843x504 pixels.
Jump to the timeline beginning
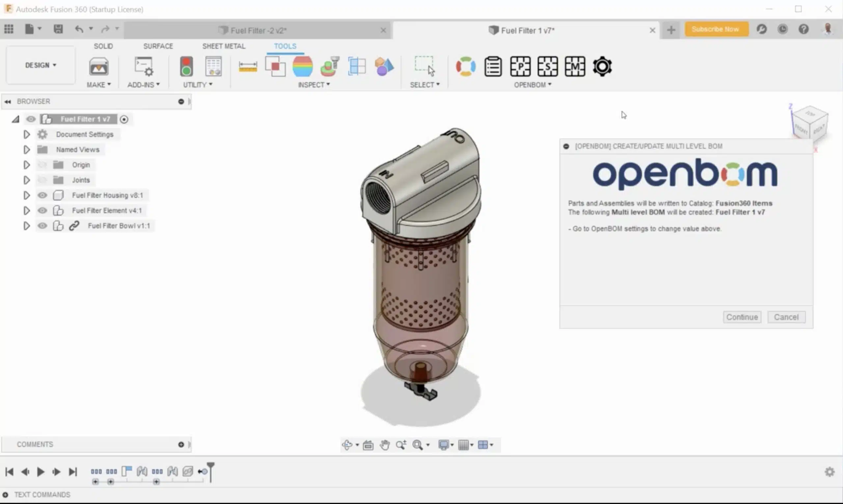click(10, 472)
